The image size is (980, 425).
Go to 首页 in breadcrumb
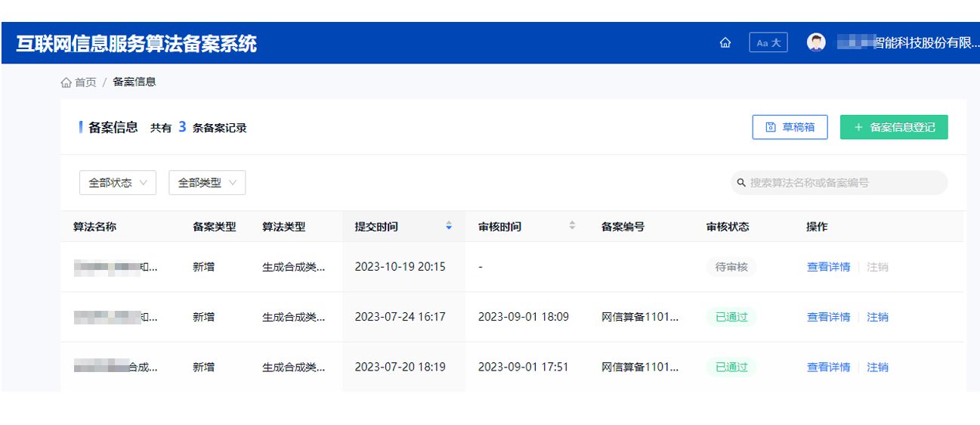point(79,82)
